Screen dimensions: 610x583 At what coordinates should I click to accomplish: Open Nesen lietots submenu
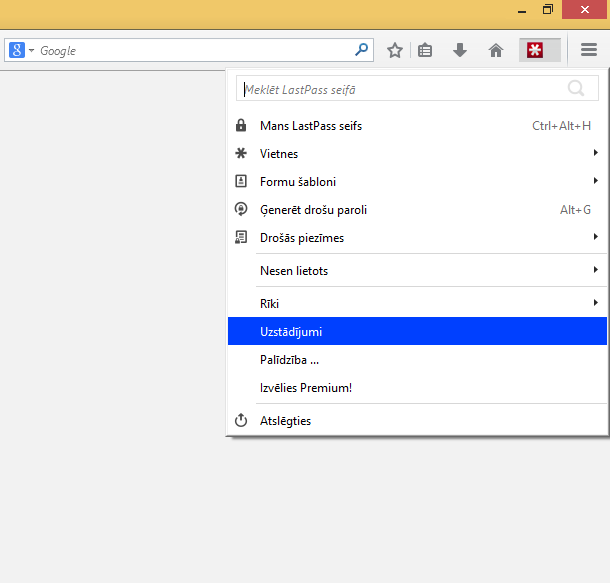click(417, 270)
